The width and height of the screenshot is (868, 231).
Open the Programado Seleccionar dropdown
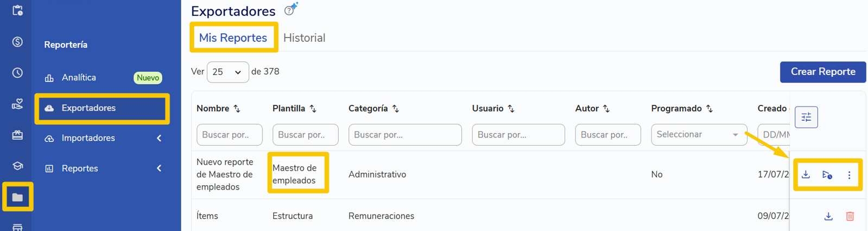699,134
